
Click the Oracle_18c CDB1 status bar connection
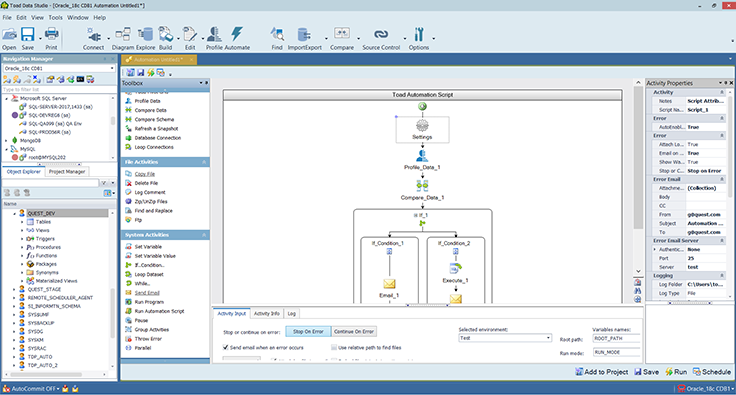tap(705, 389)
